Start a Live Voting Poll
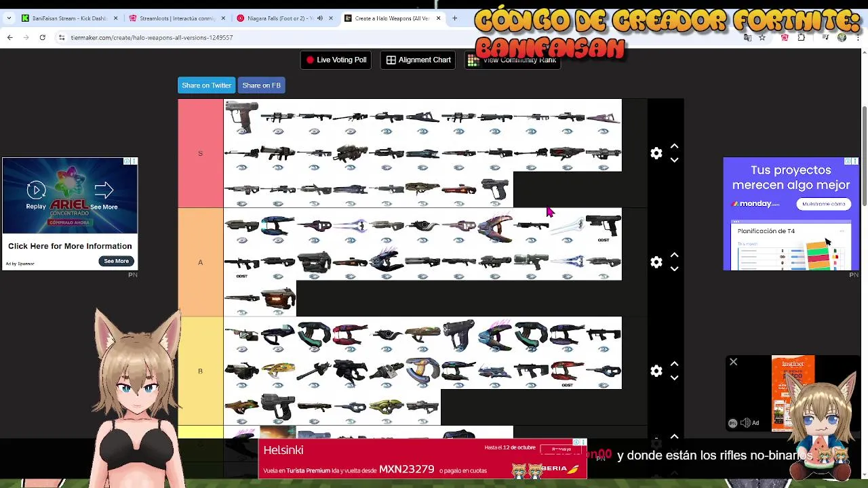The height and width of the screenshot is (488, 868). 336,60
